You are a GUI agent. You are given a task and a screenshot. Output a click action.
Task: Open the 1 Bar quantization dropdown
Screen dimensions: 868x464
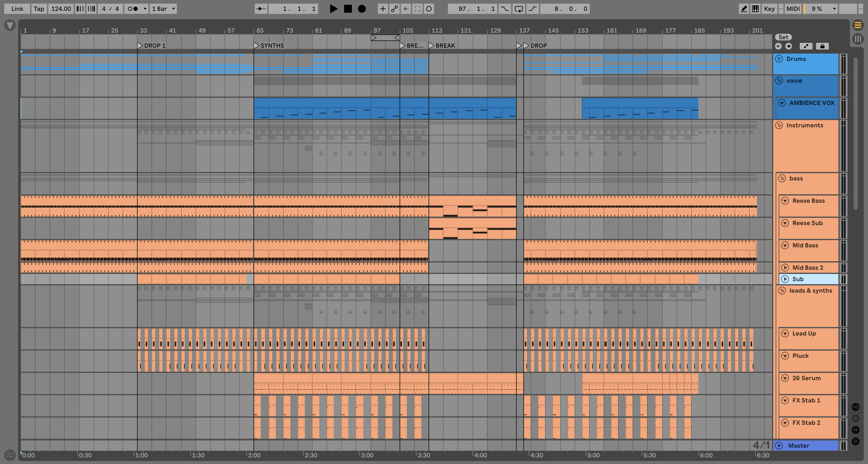163,9
